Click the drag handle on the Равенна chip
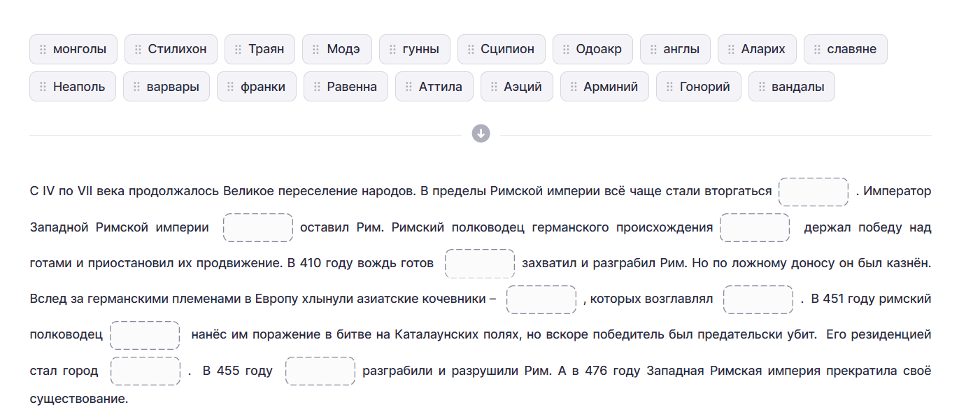 coord(317,87)
